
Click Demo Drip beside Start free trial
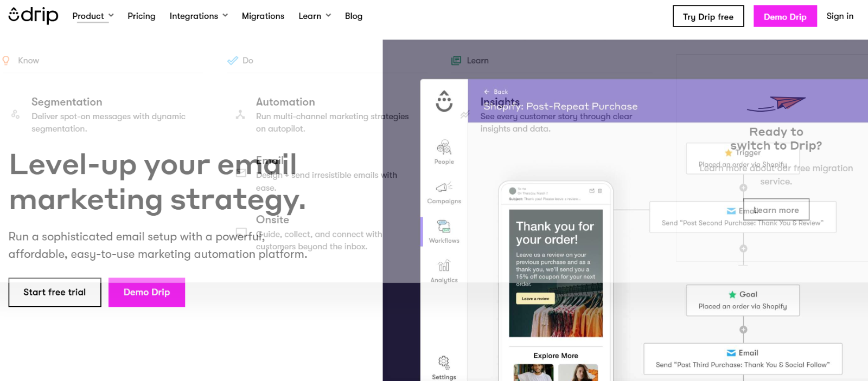point(146,292)
